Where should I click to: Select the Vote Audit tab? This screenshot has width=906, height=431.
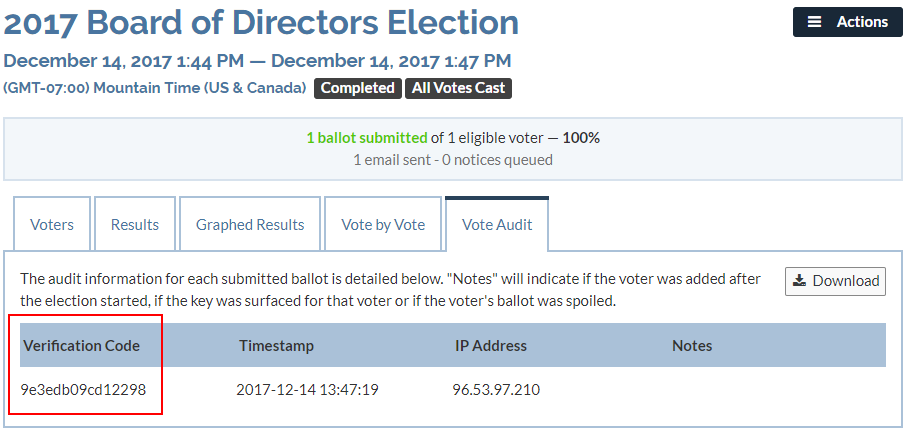pos(497,224)
